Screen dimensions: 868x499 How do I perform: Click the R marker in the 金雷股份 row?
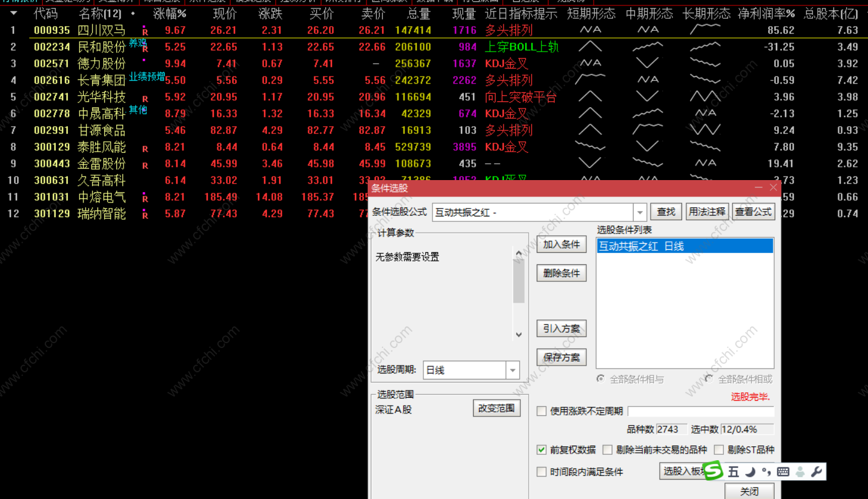click(145, 165)
